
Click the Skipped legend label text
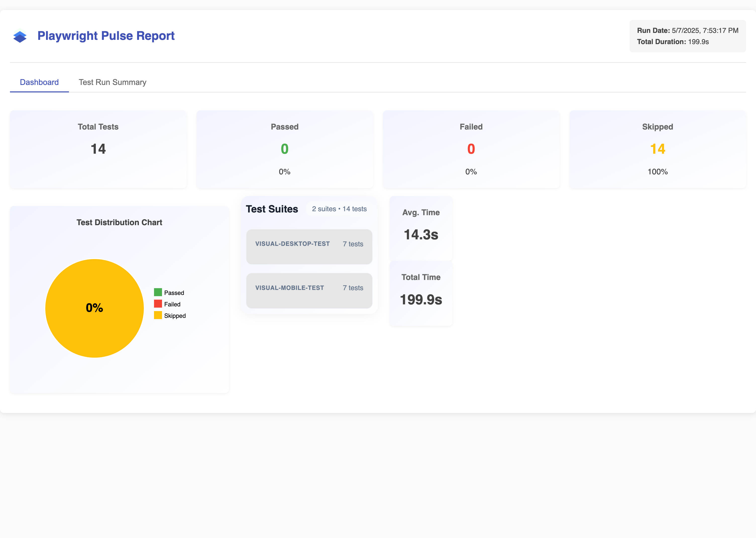(175, 316)
